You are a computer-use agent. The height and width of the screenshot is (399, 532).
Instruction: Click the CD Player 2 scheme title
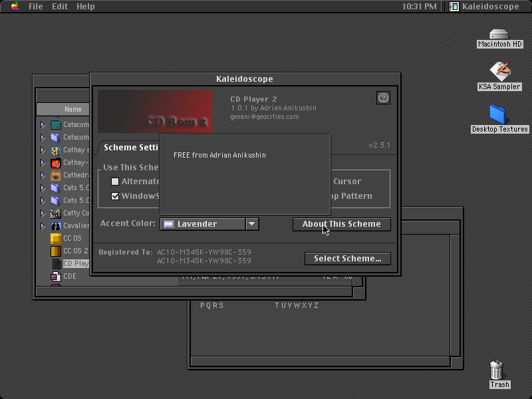click(x=254, y=99)
